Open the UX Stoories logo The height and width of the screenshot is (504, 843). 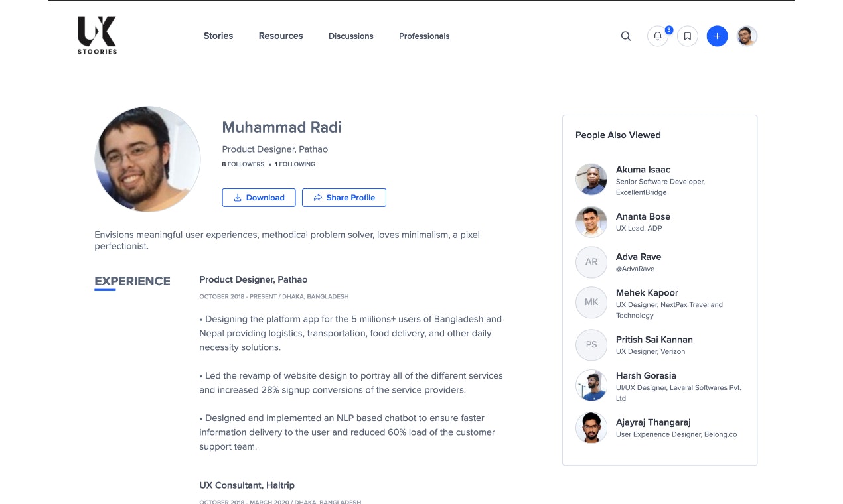(96, 36)
